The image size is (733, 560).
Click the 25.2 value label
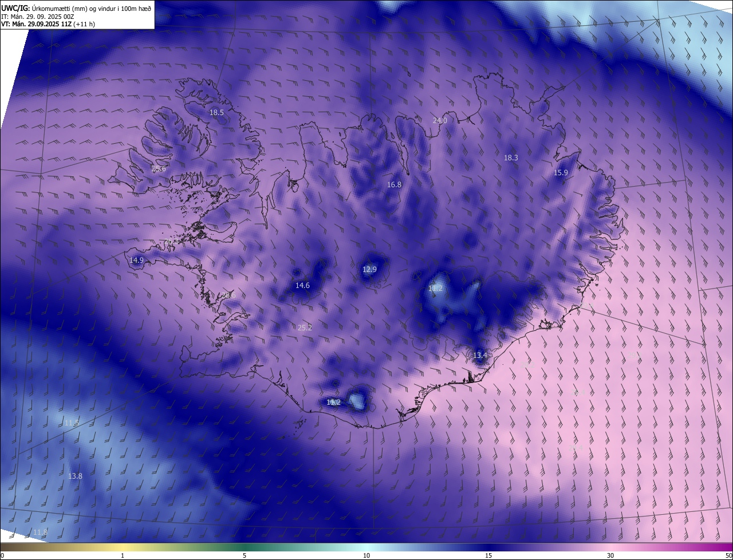click(x=305, y=328)
